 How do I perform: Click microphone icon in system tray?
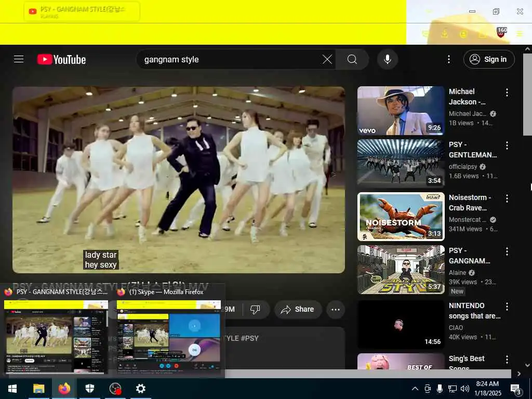click(x=440, y=389)
